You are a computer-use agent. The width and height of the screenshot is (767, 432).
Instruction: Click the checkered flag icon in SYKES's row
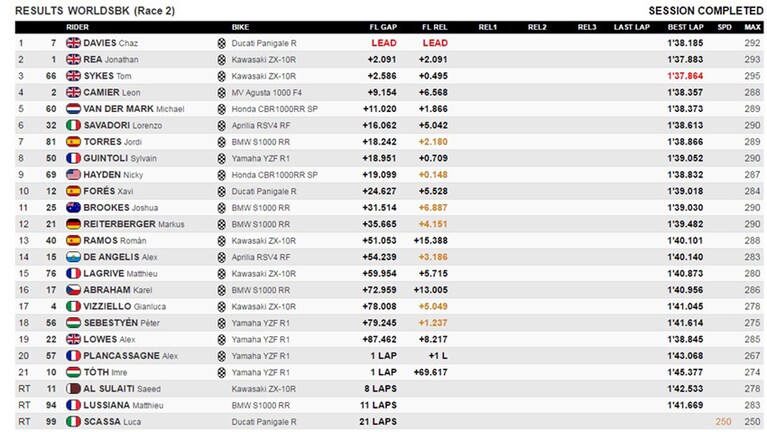(222, 76)
